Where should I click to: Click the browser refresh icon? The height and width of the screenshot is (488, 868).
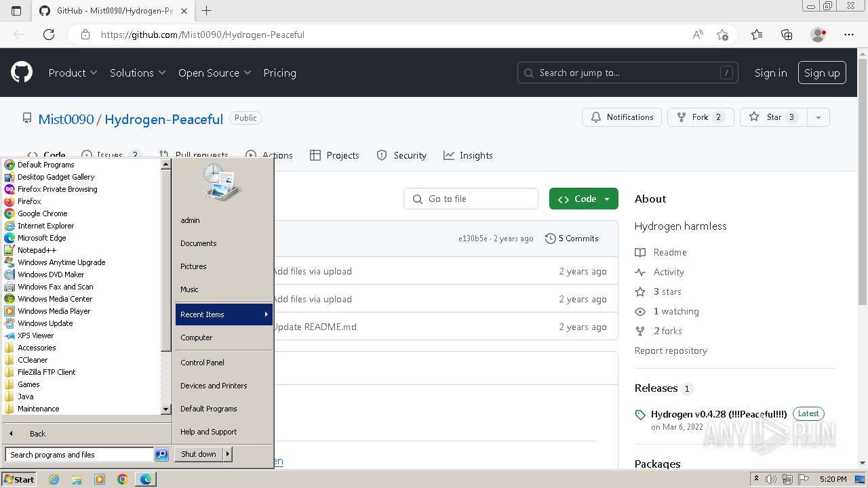(x=49, y=35)
